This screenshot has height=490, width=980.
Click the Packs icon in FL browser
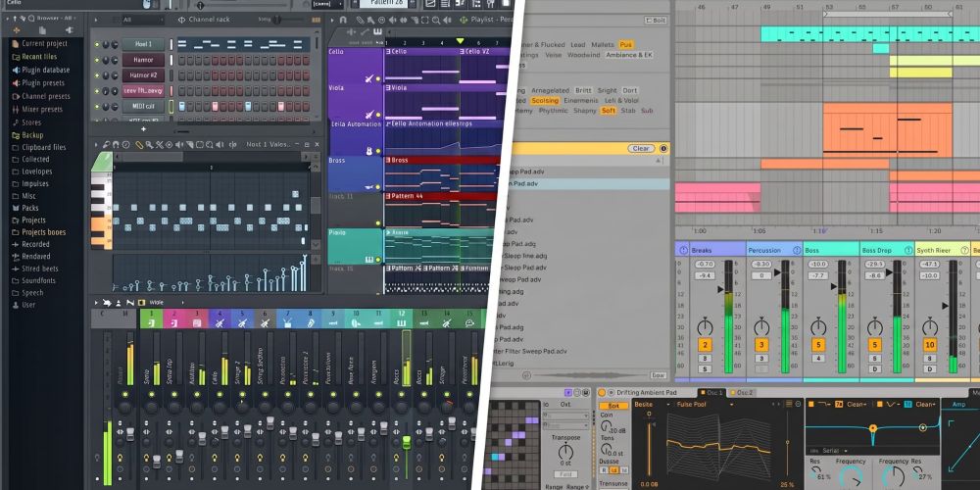coord(16,208)
